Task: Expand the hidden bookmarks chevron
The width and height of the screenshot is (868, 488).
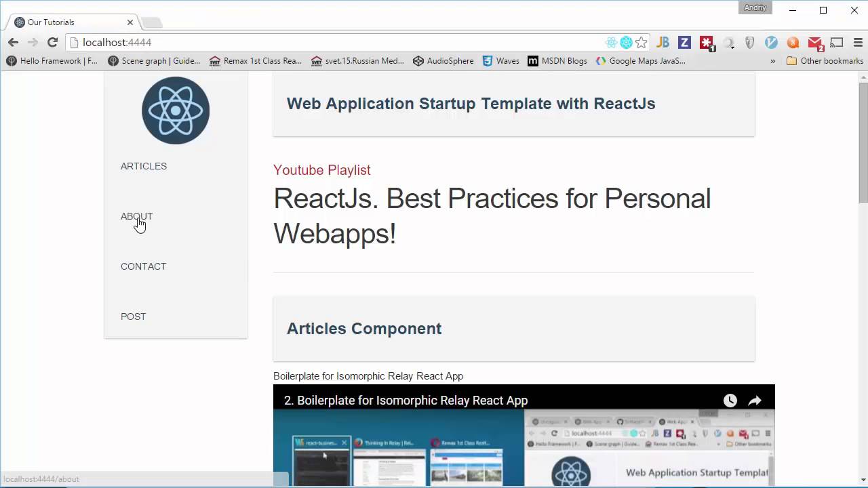Action: click(772, 61)
